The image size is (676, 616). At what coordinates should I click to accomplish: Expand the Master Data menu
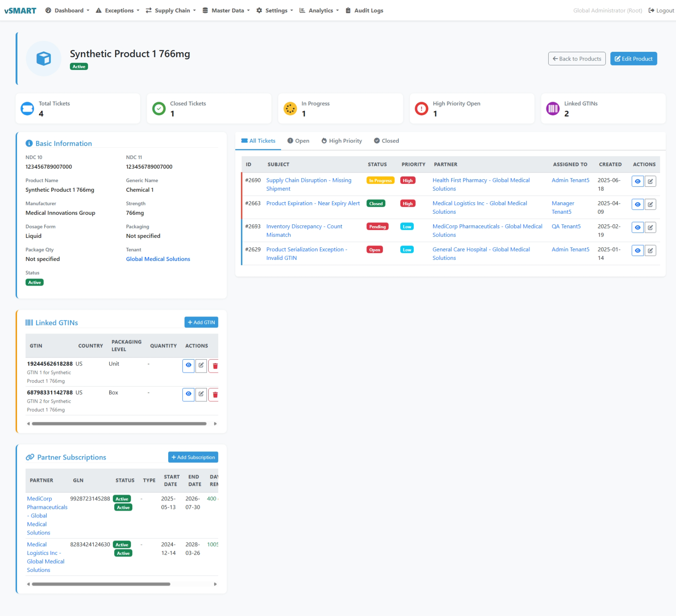click(226, 11)
